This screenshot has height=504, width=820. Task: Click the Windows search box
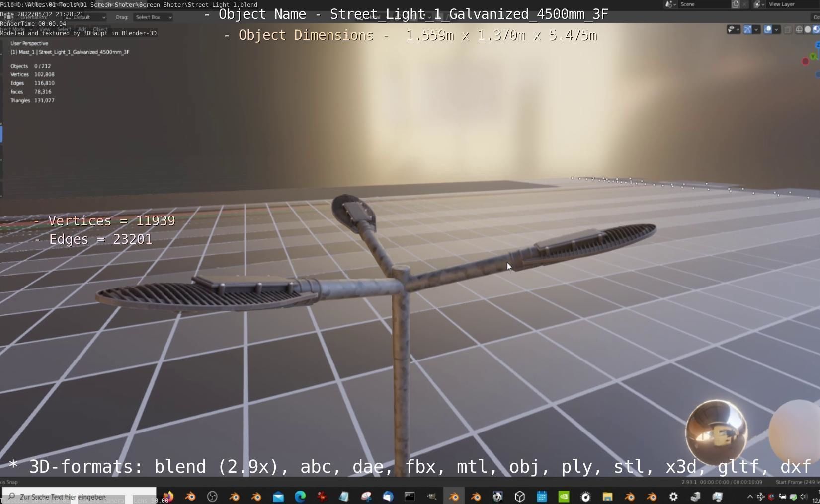[x=80, y=496]
